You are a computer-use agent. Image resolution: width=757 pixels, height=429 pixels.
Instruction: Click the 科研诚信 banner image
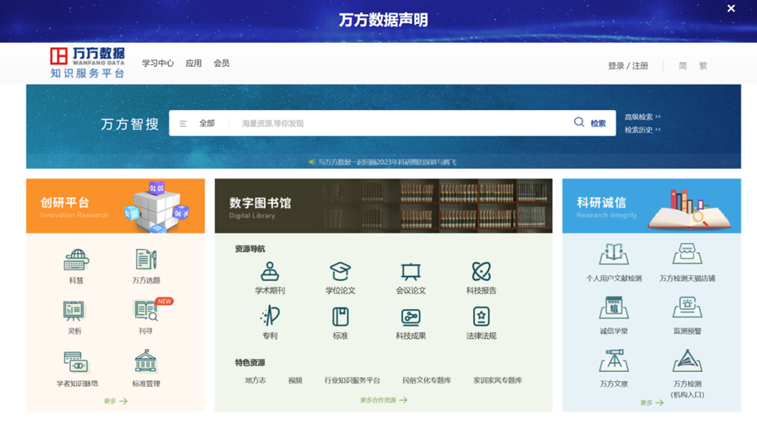[x=651, y=206]
